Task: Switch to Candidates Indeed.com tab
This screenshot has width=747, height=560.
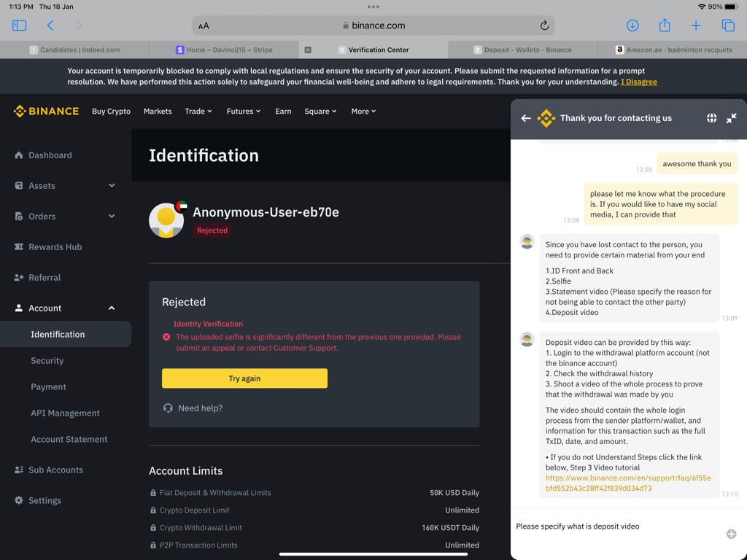Action: [x=75, y=50]
